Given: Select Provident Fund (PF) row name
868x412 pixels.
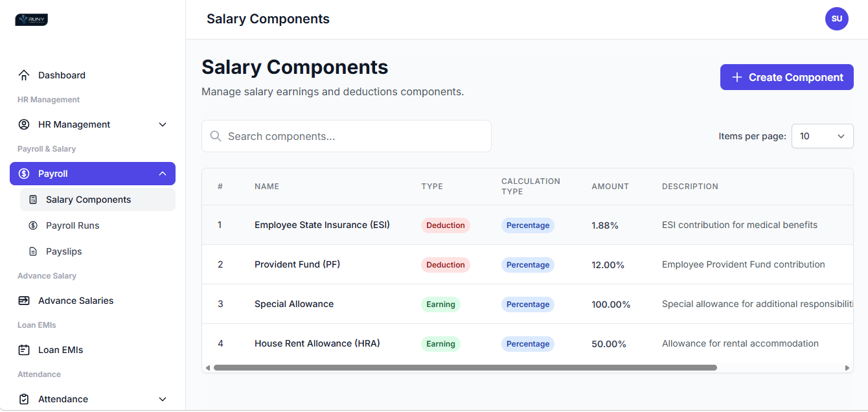Looking at the screenshot, I should coord(297,264).
